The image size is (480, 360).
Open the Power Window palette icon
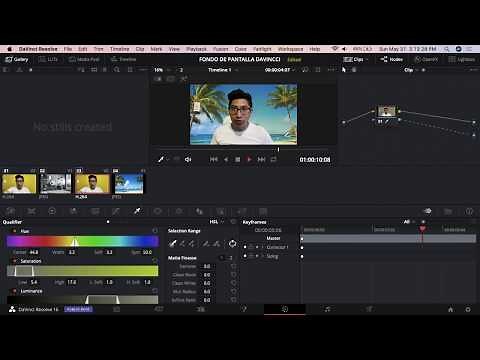(x=158, y=211)
